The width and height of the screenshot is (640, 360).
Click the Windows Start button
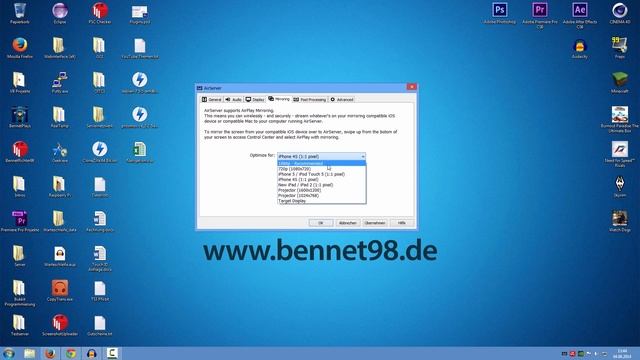click(x=9, y=353)
